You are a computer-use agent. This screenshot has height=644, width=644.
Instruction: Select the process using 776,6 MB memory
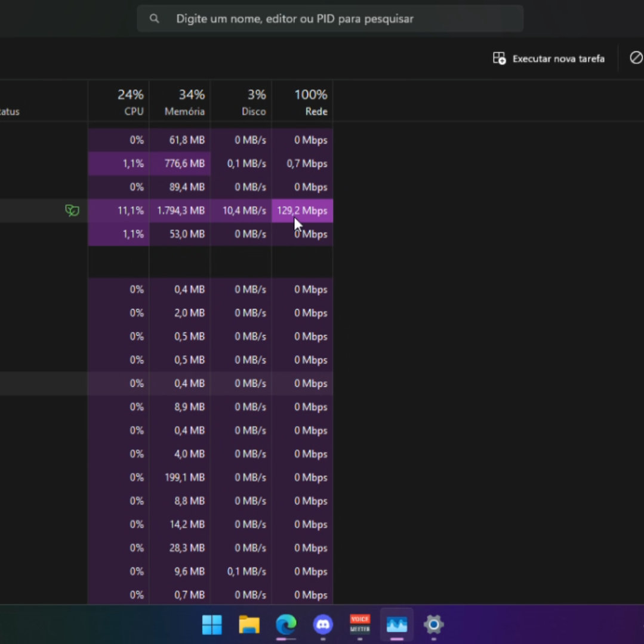tap(180, 164)
